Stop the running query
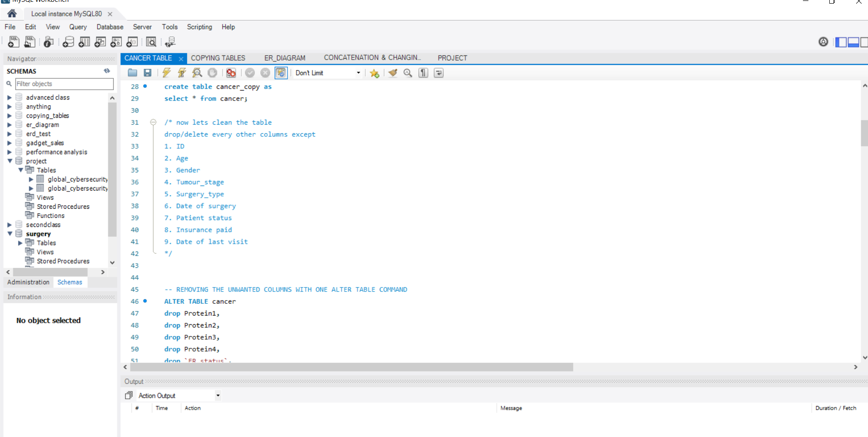 click(x=212, y=73)
